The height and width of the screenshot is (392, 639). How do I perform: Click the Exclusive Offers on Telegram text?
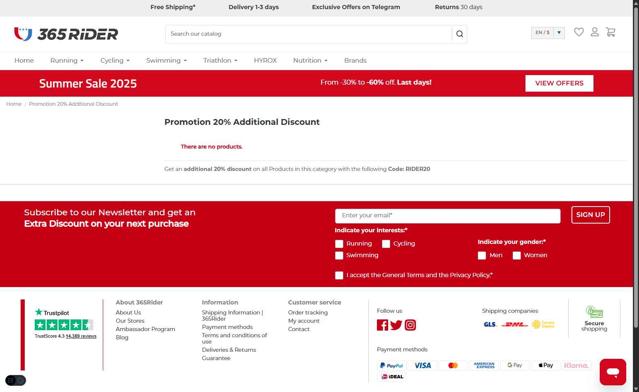356,7
